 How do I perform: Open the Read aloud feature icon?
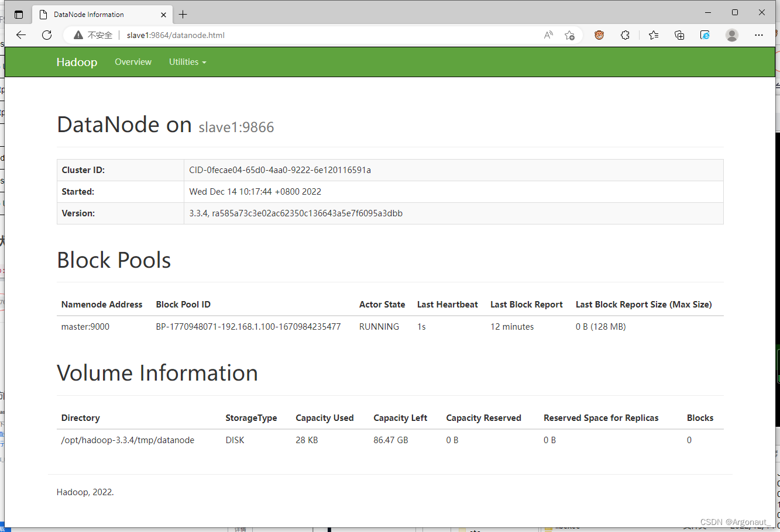click(x=548, y=35)
